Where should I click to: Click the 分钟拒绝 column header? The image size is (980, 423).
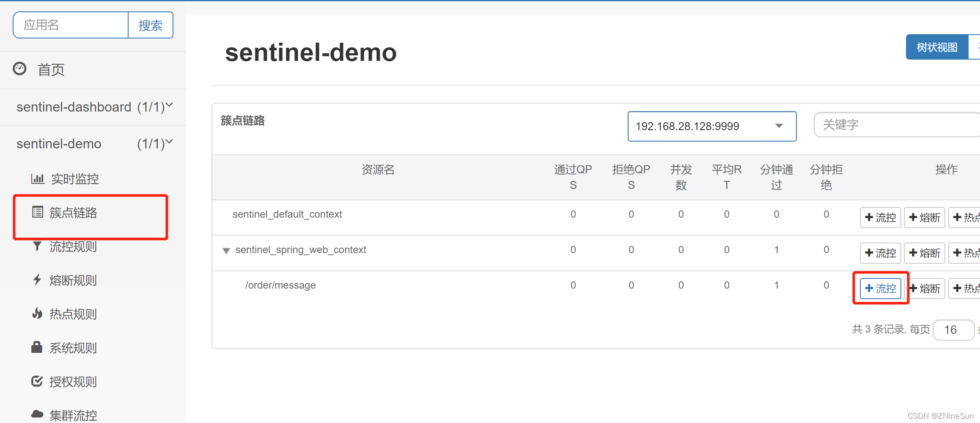(826, 177)
